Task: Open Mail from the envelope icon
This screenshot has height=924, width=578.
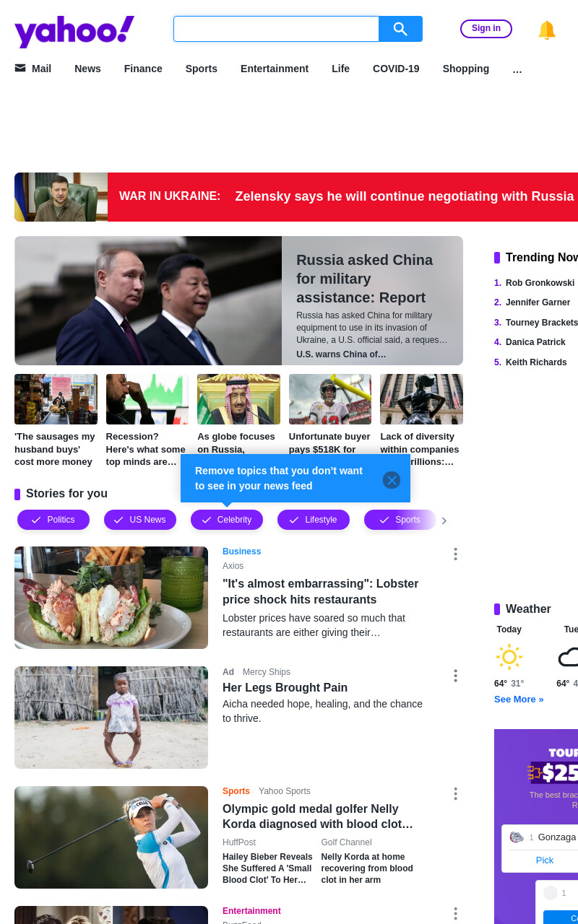Action: pos(20,68)
